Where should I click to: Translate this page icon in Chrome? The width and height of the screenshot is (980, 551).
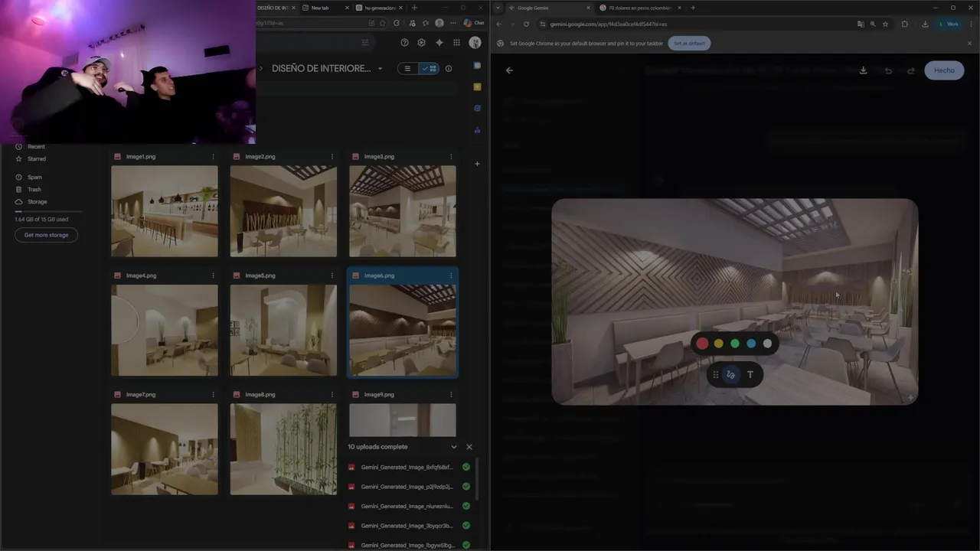pyautogui.click(x=861, y=24)
